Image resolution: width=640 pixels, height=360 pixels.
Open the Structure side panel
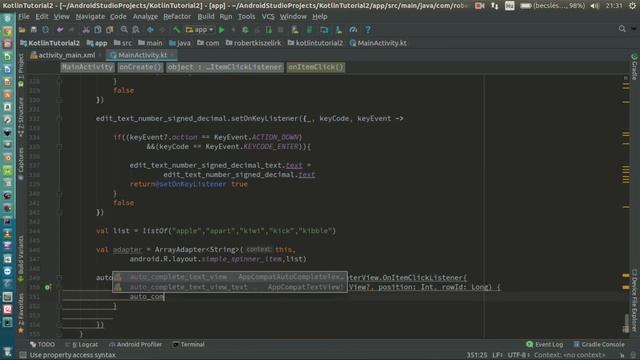(21, 116)
